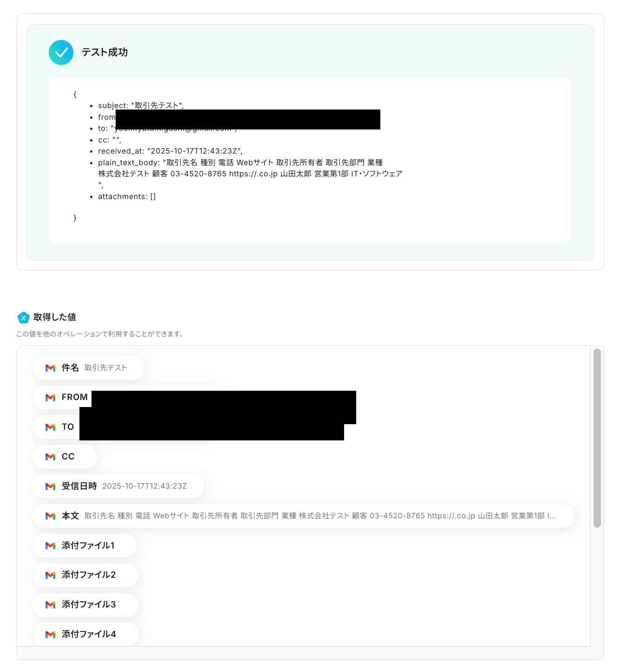The height and width of the screenshot is (672, 639).
Task: Select the 件名 取引先テスト value chip
Action: coord(89,368)
